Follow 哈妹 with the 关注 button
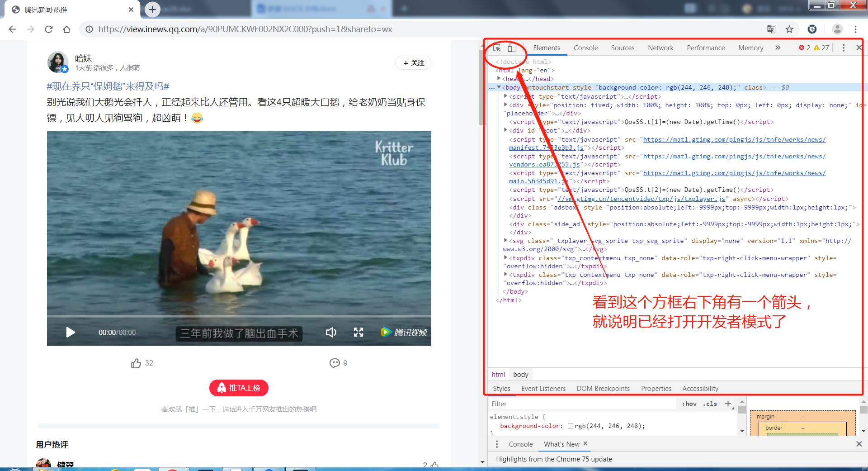 (x=413, y=63)
